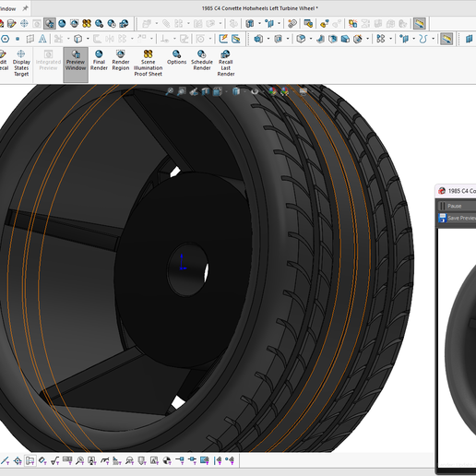476x476 pixels.
Task: Select the hexagon polygon sketch tool
Action: (x=6, y=39)
